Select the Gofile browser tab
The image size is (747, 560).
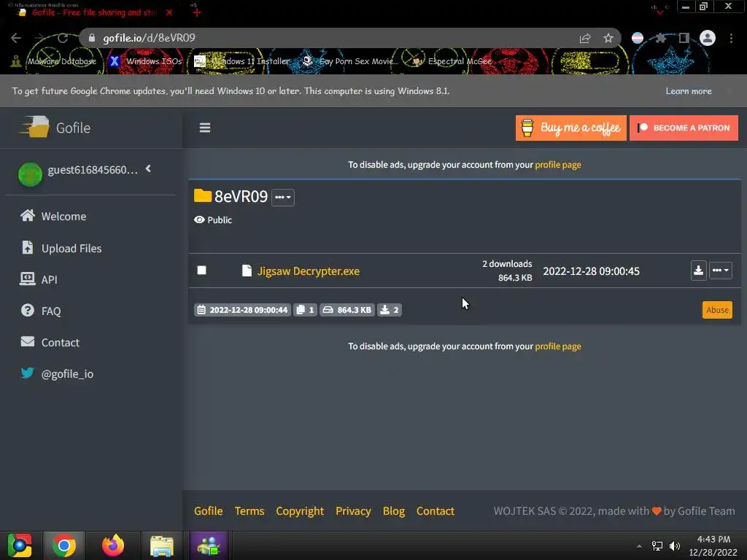[93, 12]
